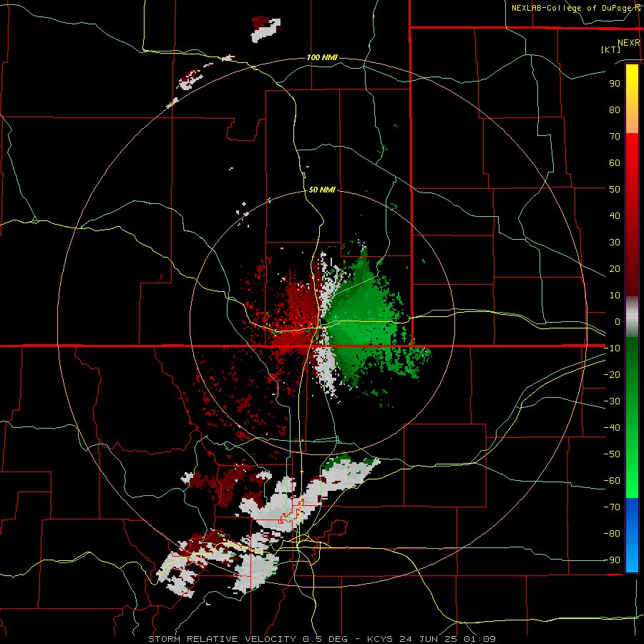
Task: Select the "-90" knot scale label
Action: pos(612,560)
